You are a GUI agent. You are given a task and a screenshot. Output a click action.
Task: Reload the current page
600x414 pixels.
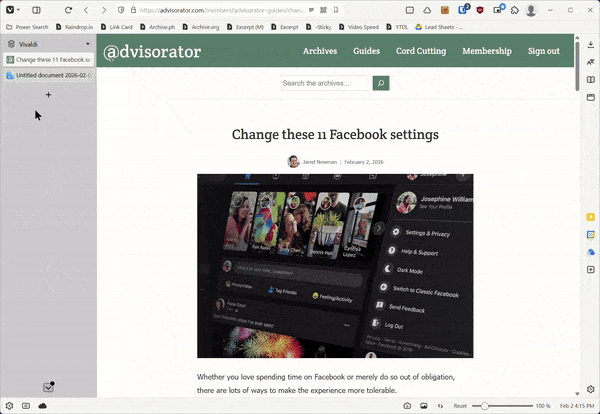pos(68,10)
